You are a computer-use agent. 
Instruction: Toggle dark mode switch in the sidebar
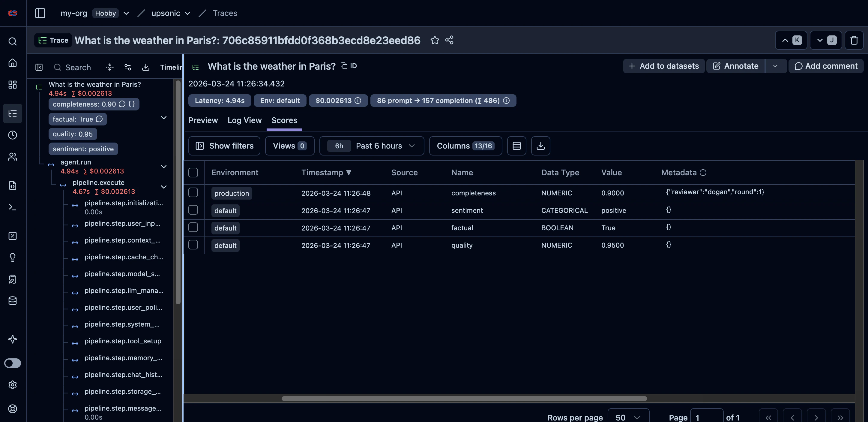click(13, 363)
